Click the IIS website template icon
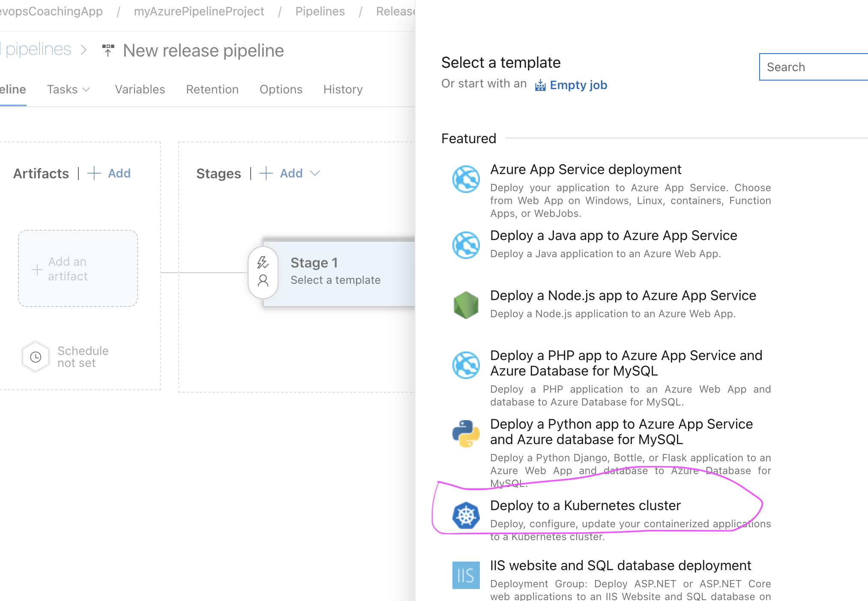868x601 pixels. pos(466,575)
